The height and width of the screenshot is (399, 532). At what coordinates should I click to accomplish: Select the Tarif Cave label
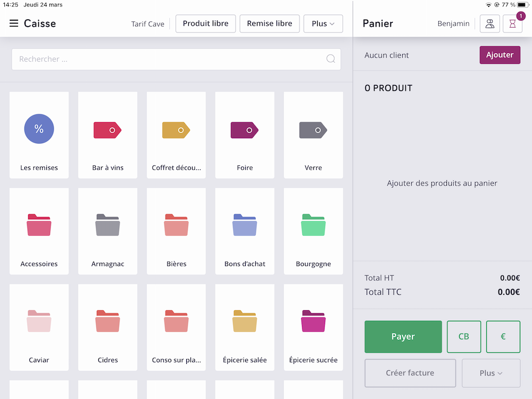[147, 24]
